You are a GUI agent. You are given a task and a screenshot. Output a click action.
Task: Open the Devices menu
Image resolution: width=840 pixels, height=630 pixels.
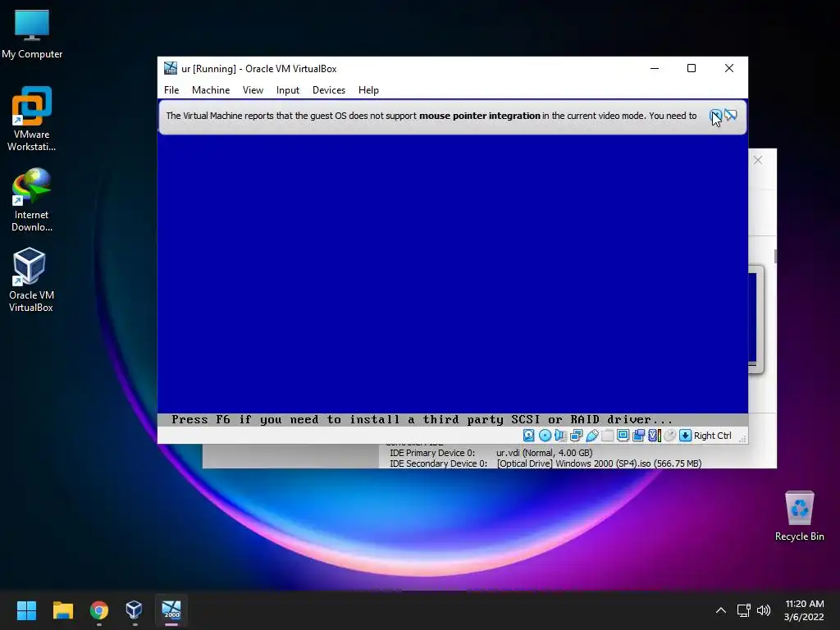tap(329, 90)
